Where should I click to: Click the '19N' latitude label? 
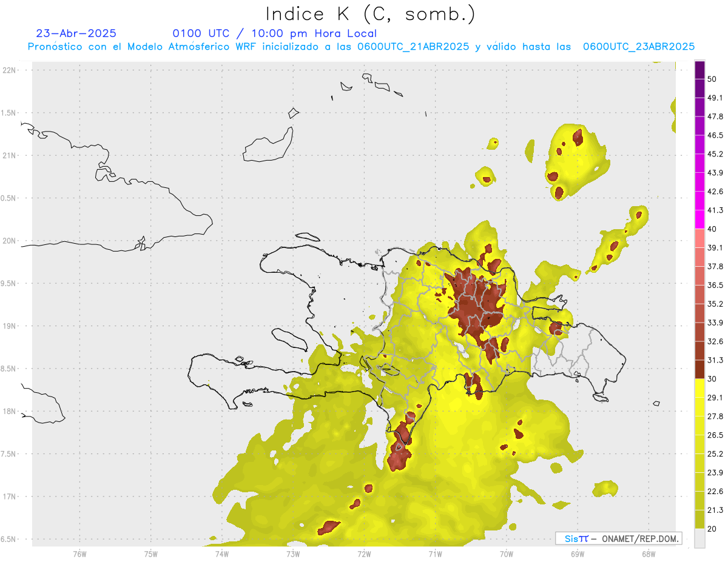coord(10,326)
